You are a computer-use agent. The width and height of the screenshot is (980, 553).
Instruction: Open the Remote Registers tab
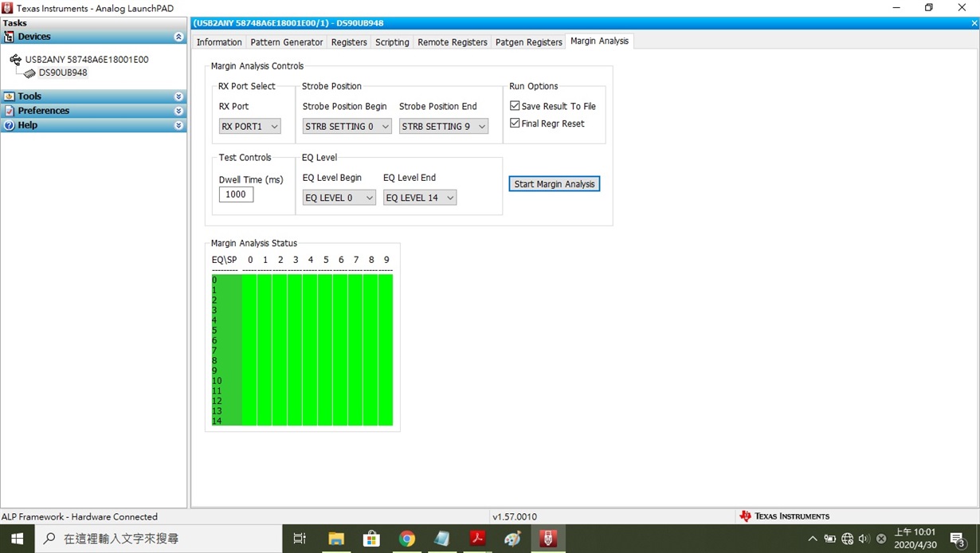[453, 42]
